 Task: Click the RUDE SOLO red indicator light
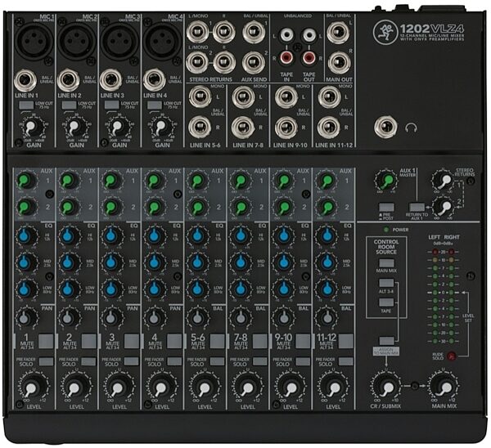tap(451, 356)
